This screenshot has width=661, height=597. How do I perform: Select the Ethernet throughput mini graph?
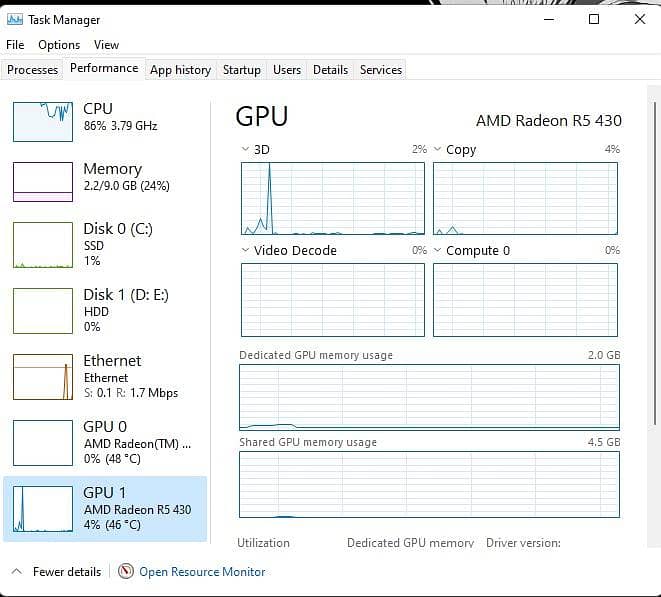click(x=43, y=376)
